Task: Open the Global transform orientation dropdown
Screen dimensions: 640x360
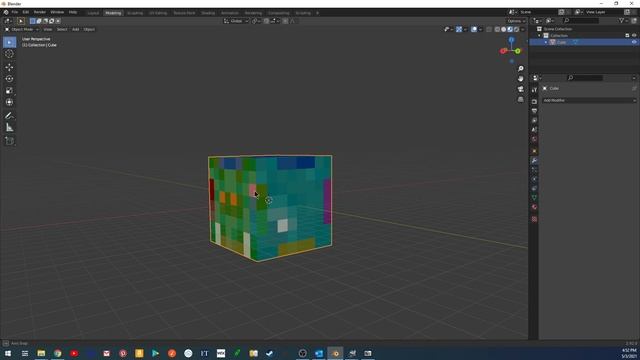Action: (x=236, y=21)
